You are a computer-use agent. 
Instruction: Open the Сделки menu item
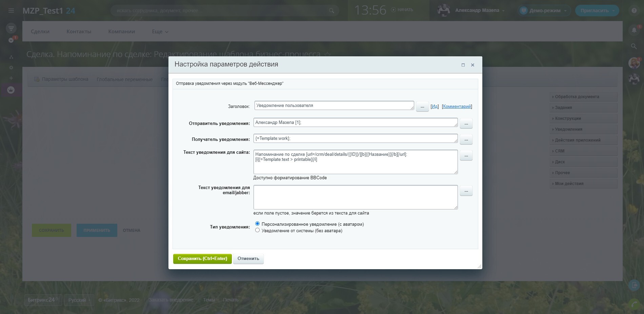pyautogui.click(x=40, y=32)
